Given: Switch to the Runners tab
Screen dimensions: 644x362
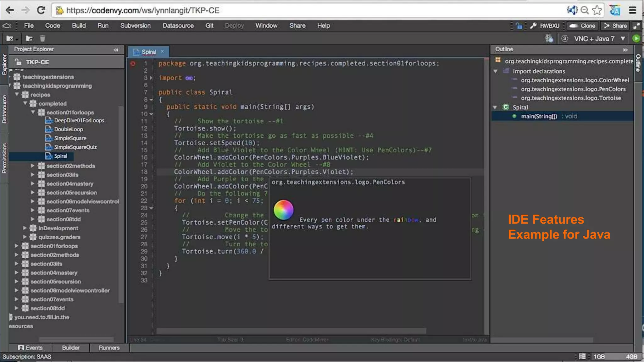Looking at the screenshot, I should 109,348.
